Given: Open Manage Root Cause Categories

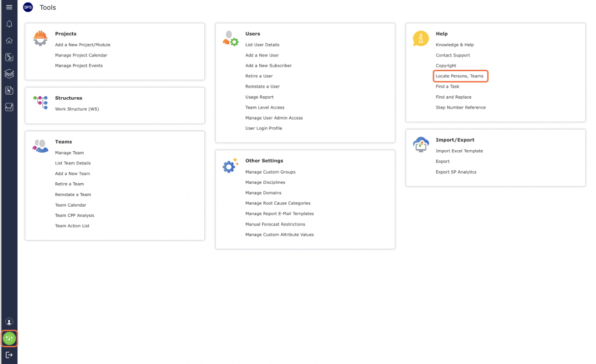Looking at the screenshot, I should [278, 203].
